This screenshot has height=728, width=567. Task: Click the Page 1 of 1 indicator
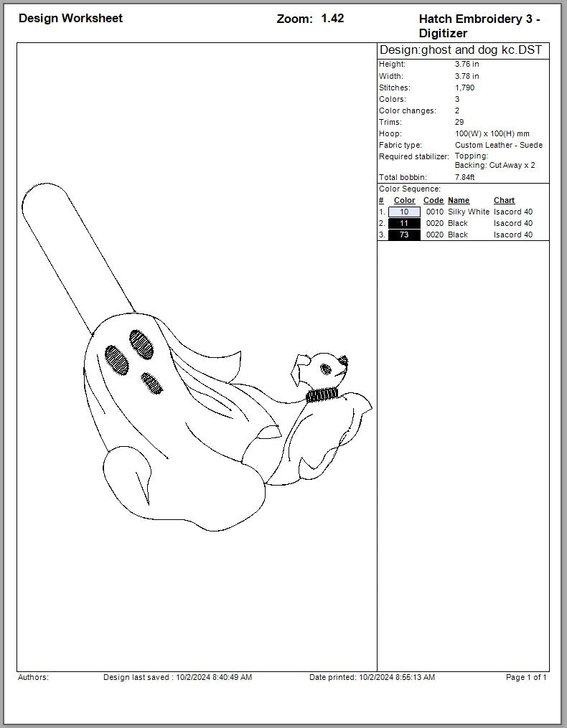(526, 677)
